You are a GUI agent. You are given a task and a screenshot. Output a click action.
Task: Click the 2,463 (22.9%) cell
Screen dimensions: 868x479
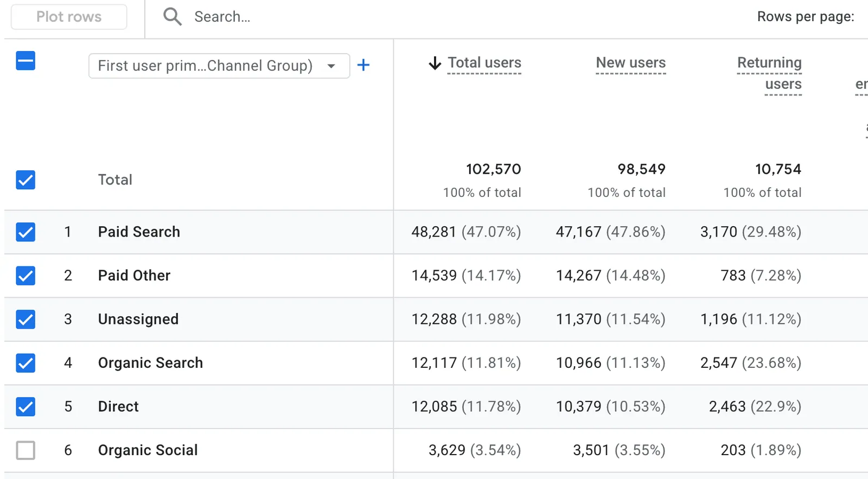(x=755, y=406)
